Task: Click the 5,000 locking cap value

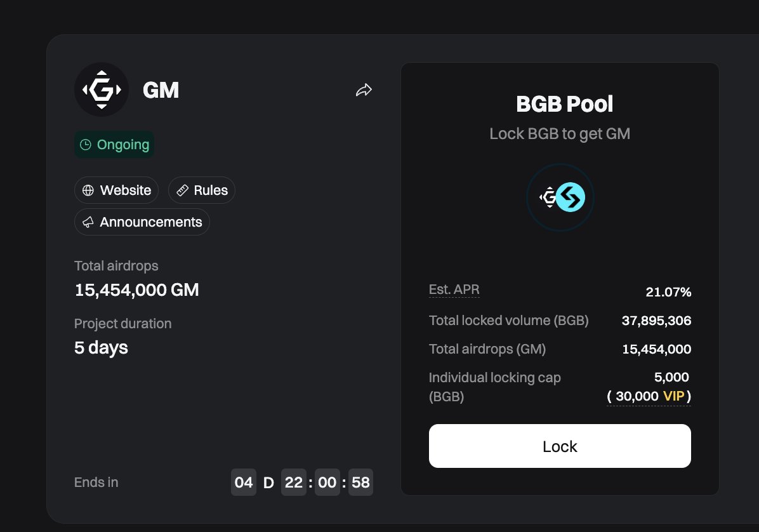Action: [x=671, y=377]
